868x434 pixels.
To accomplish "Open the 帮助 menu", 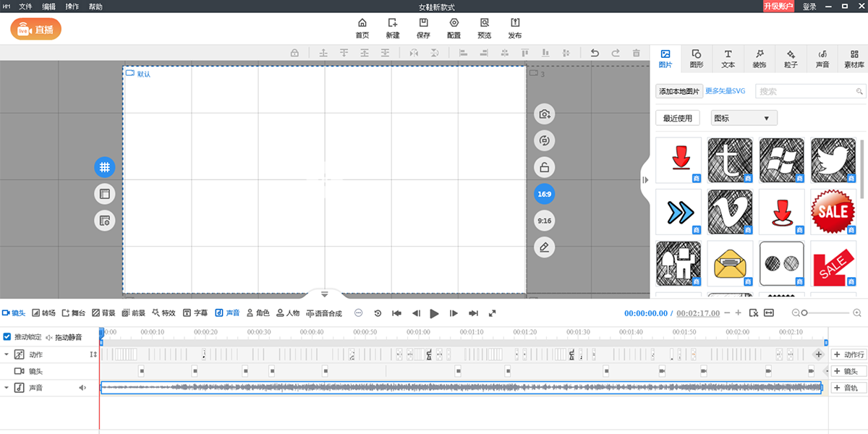I will (95, 7).
